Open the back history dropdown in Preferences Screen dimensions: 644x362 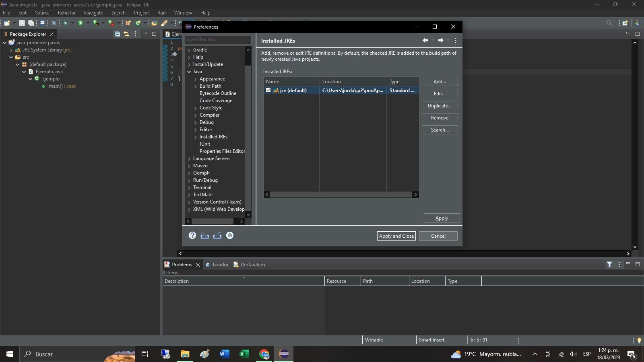tap(433, 40)
